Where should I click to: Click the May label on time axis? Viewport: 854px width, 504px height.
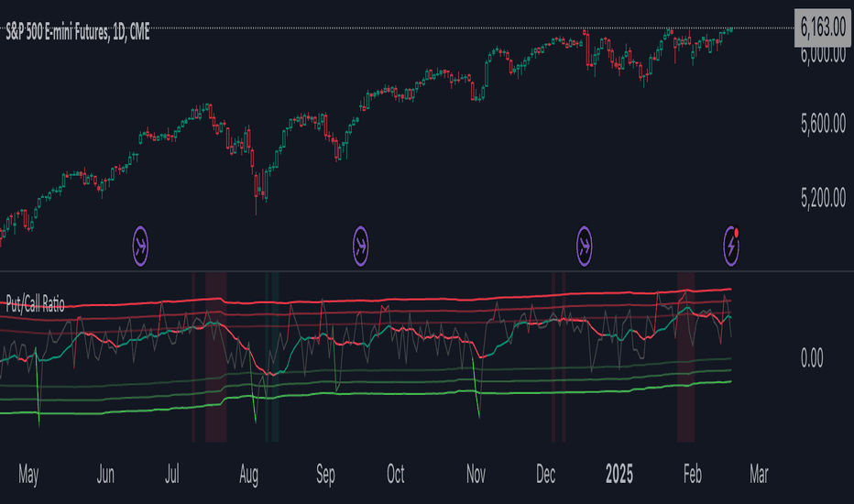point(28,475)
